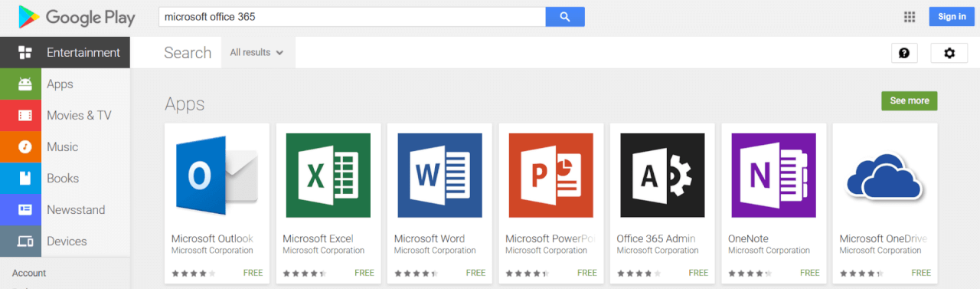Open the Microsoft PowerPoint app icon
The width and height of the screenshot is (980, 289).
tap(550, 176)
